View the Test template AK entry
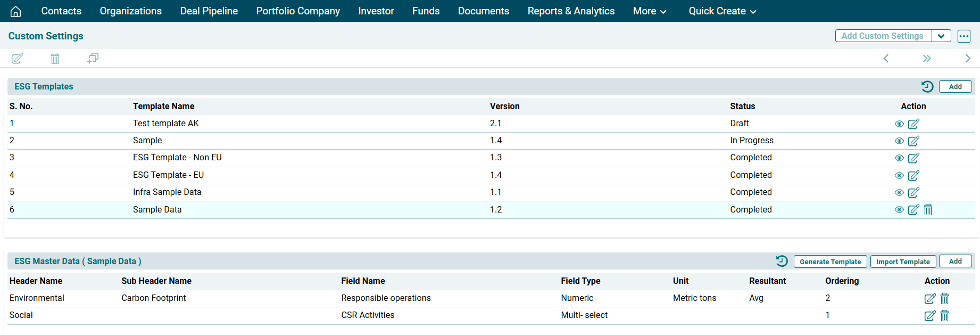980x335 pixels. pos(899,124)
